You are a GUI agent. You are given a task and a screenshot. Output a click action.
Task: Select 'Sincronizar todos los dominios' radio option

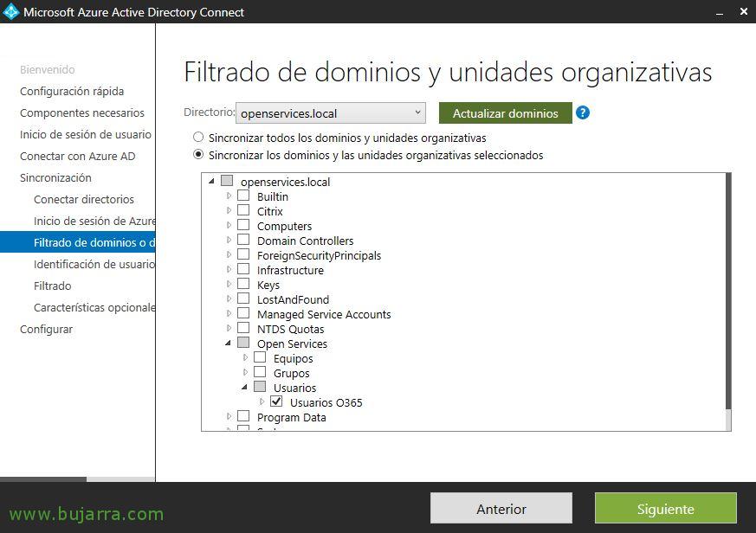(198, 138)
